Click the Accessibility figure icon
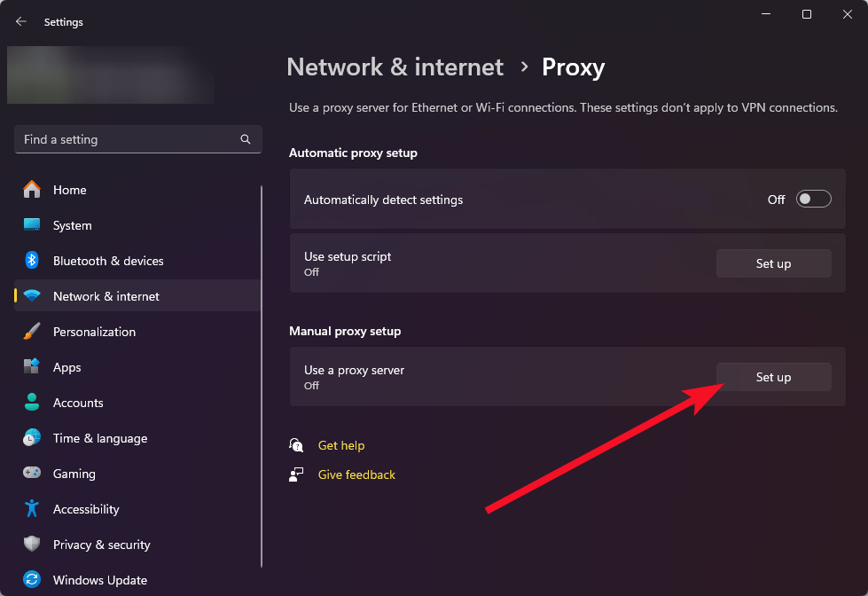The width and height of the screenshot is (868, 596). [x=32, y=509]
